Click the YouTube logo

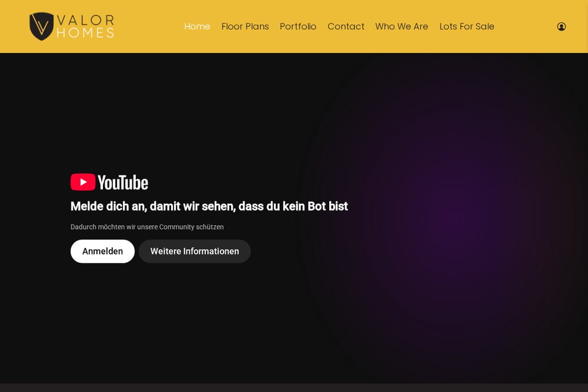(x=109, y=182)
